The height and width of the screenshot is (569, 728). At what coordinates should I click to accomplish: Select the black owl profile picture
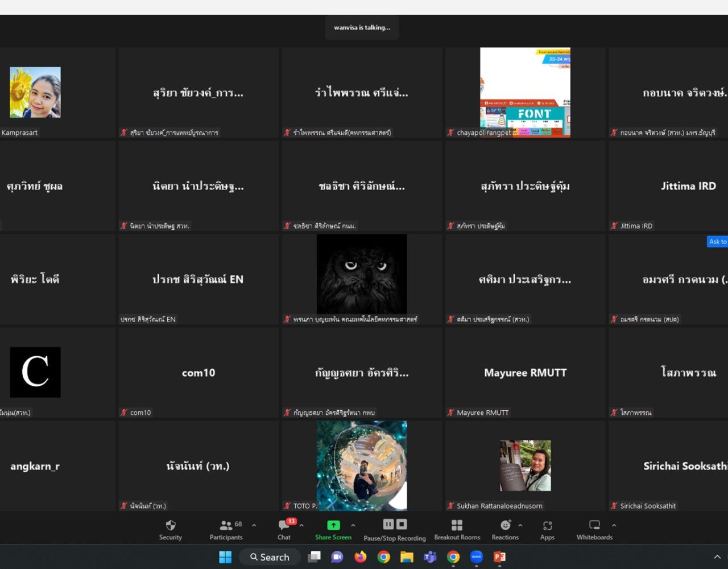point(362,274)
